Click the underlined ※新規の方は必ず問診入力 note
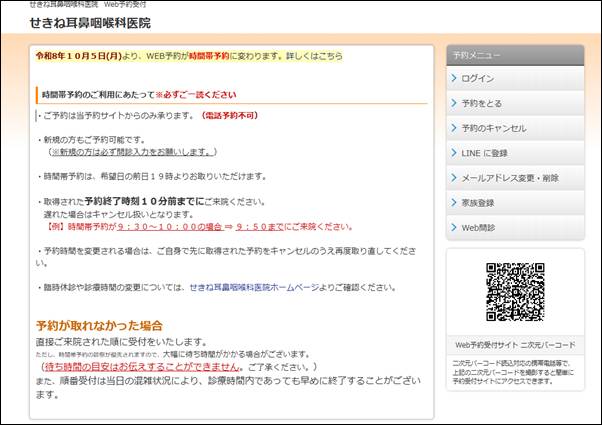Image resolution: width=602 pixels, height=425 pixels. coord(132,152)
